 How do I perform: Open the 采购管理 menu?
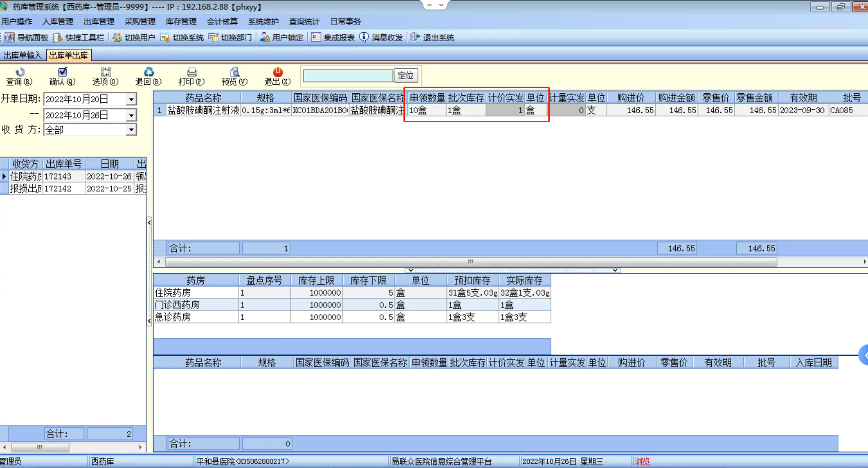(x=140, y=22)
